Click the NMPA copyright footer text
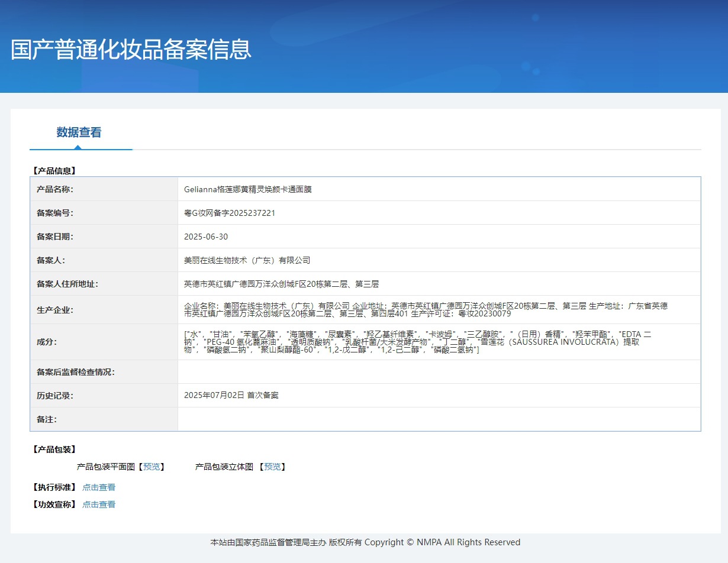The width and height of the screenshot is (728, 563). click(365, 542)
